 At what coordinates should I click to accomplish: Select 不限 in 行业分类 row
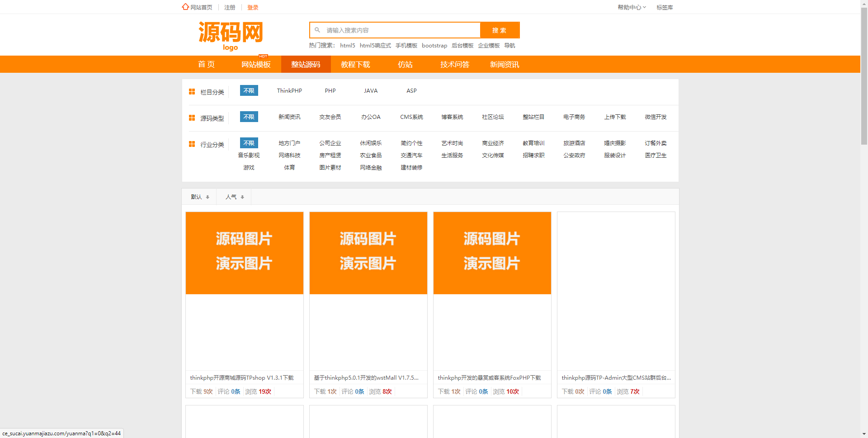[x=249, y=143]
